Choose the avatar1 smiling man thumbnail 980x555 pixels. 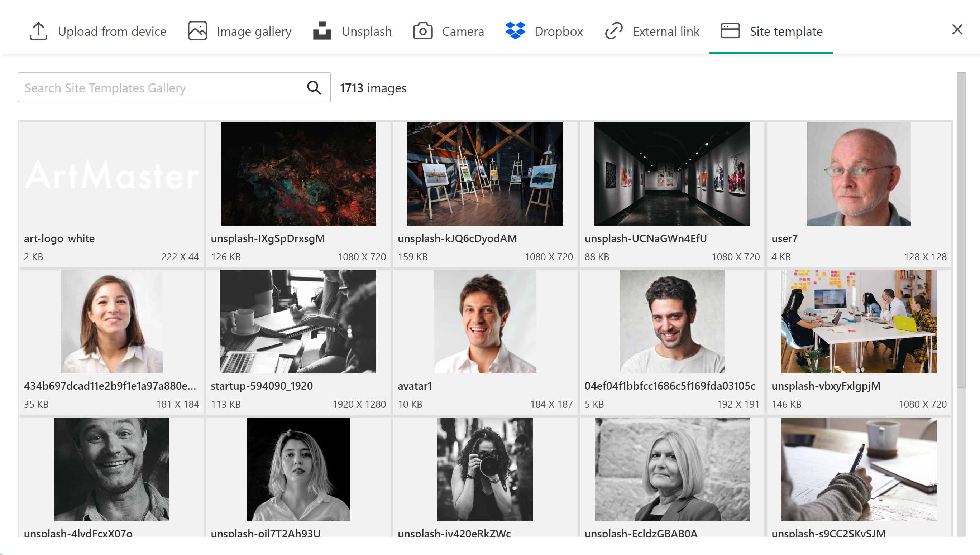pyautogui.click(x=485, y=321)
